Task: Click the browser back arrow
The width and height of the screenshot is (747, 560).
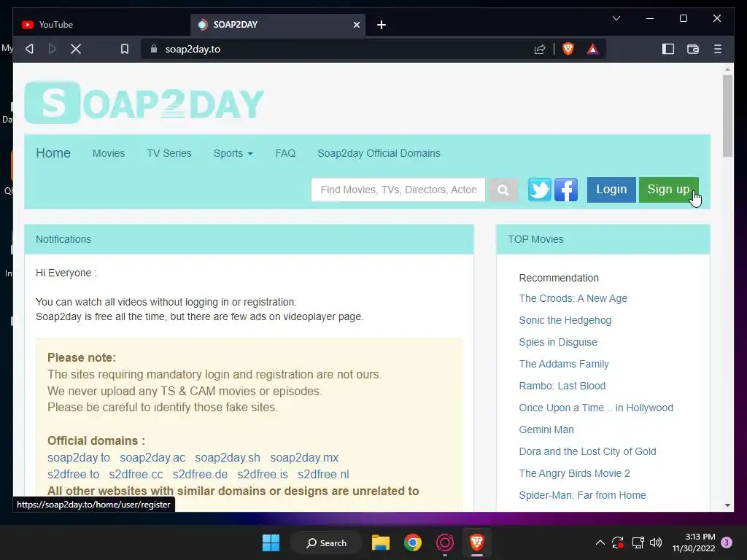Action: [29, 49]
